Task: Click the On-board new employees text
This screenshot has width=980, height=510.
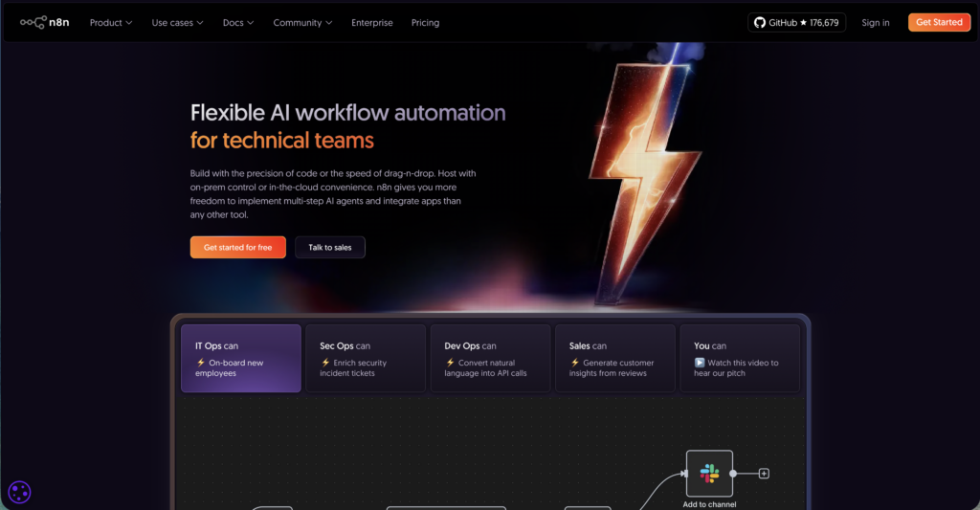Action: coord(230,368)
